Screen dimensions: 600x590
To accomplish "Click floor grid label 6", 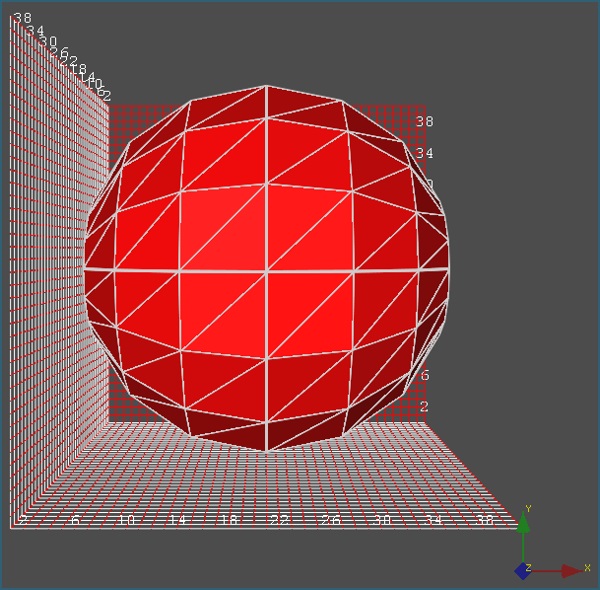I will coord(75,521).
